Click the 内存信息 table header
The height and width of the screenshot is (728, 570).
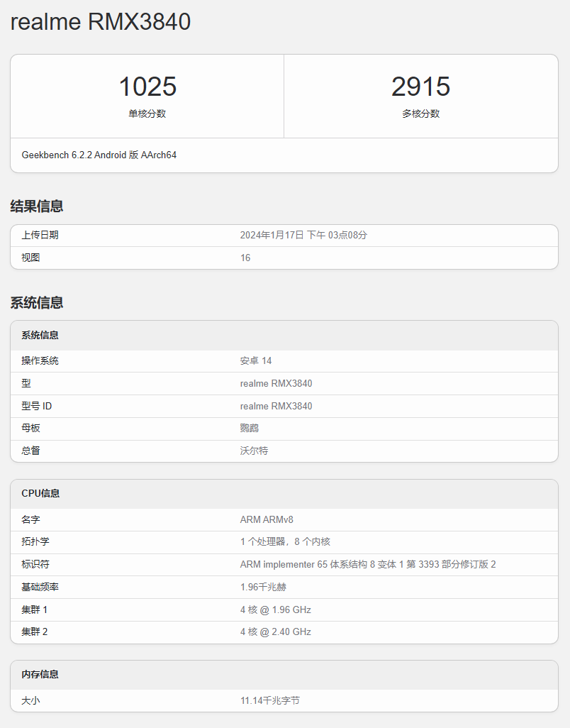point(40,674)
